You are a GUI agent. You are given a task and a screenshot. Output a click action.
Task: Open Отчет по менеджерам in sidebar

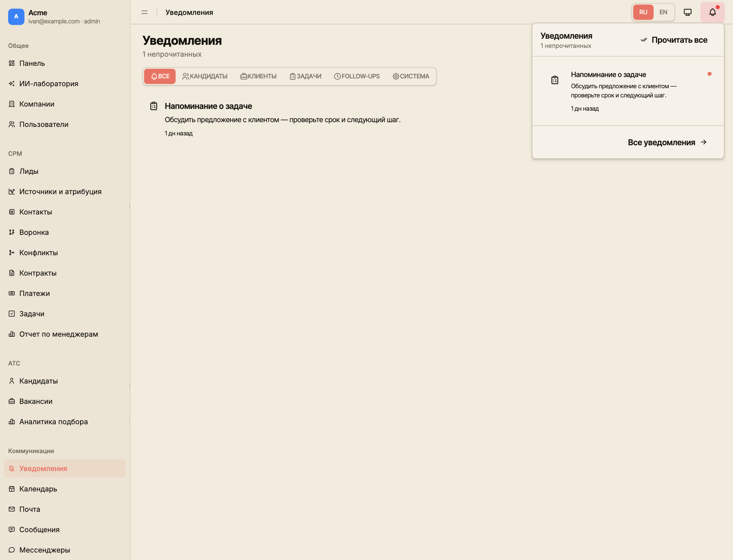(65, 334)
